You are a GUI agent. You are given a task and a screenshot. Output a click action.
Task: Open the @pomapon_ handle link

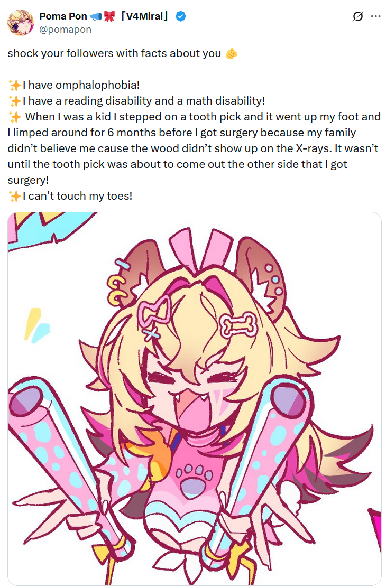click(x=67, y=30)
